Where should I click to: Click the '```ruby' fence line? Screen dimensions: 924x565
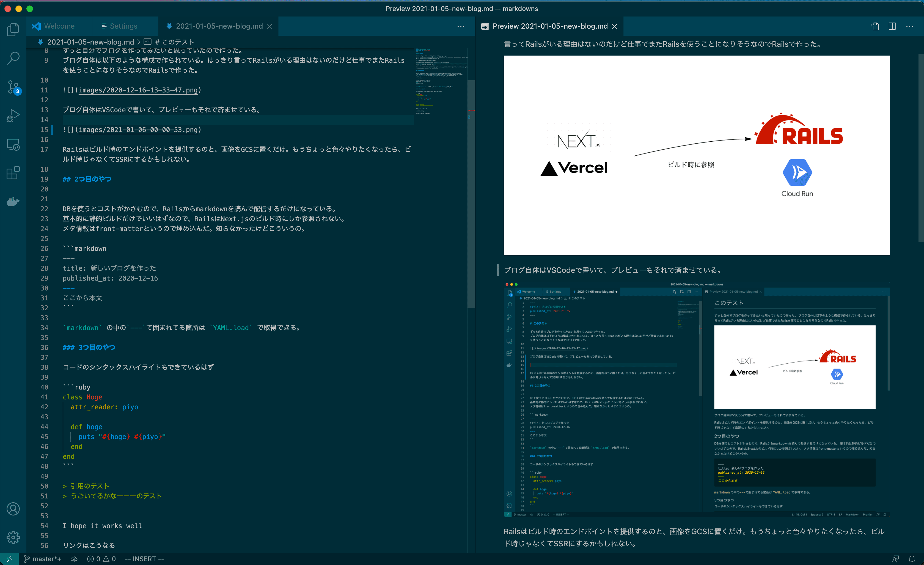(x=76, y=387)
